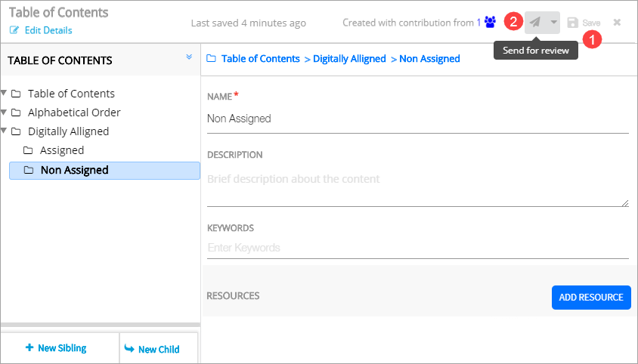
Task: Click the Alphabetical Order folder icon
Action: click(x=16, y=113)
